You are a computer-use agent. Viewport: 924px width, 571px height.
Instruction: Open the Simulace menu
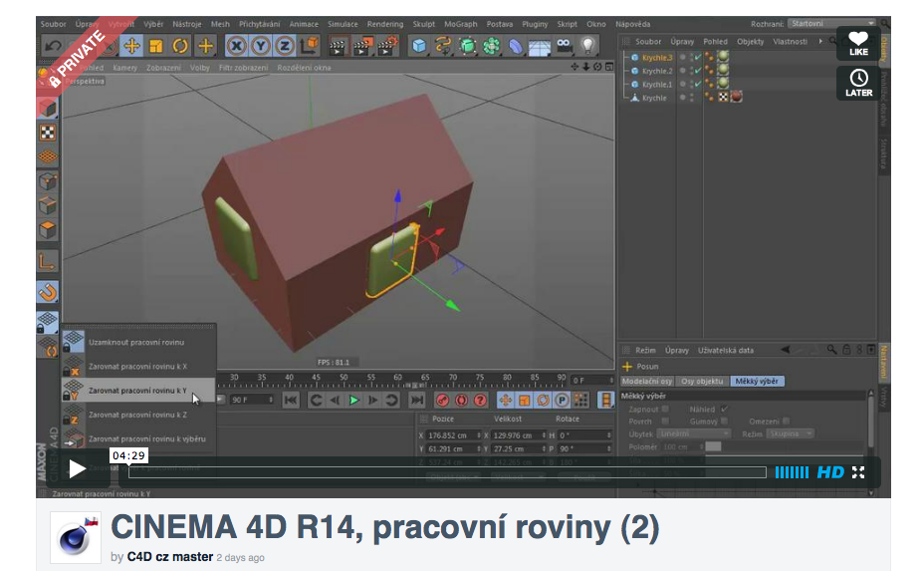343,24
